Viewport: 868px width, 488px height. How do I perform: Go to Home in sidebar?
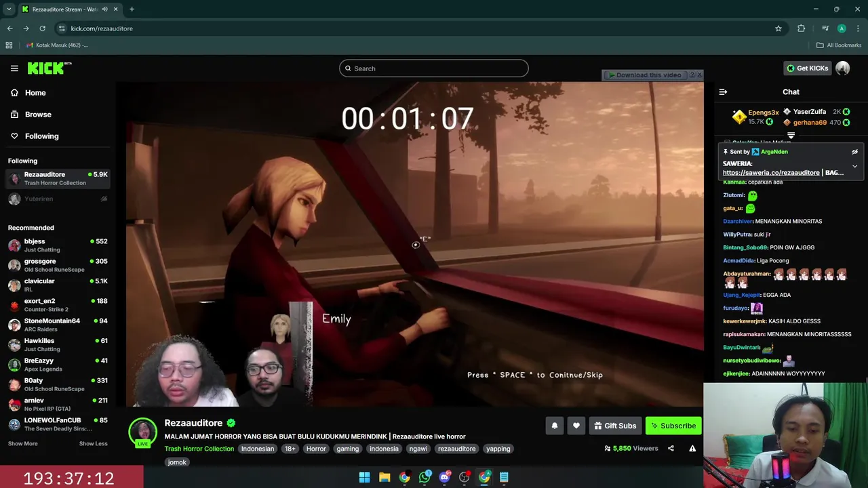(35, 93)
